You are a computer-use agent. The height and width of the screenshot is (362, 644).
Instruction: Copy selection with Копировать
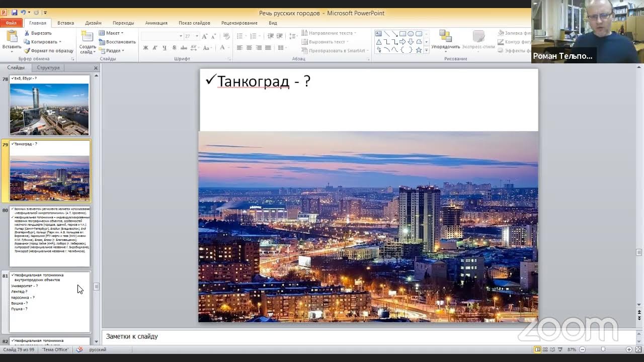point(41,42)
